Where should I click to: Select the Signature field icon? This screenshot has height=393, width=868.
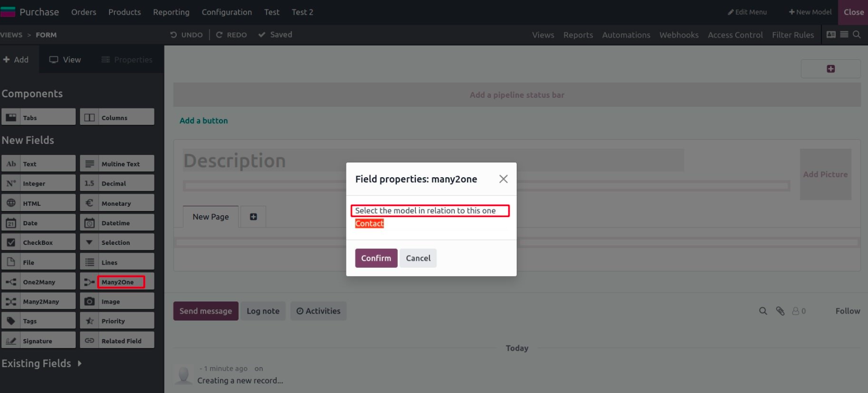point(11,341)
